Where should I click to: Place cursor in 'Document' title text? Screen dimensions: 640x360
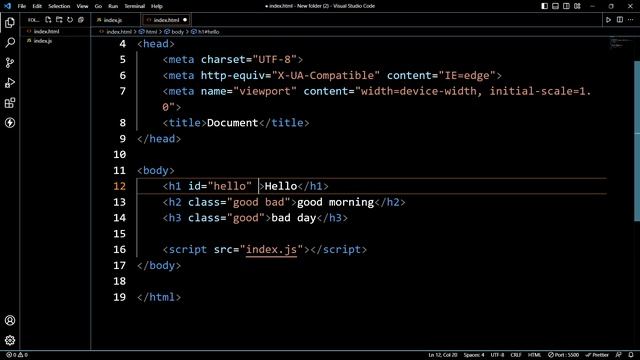232,123
